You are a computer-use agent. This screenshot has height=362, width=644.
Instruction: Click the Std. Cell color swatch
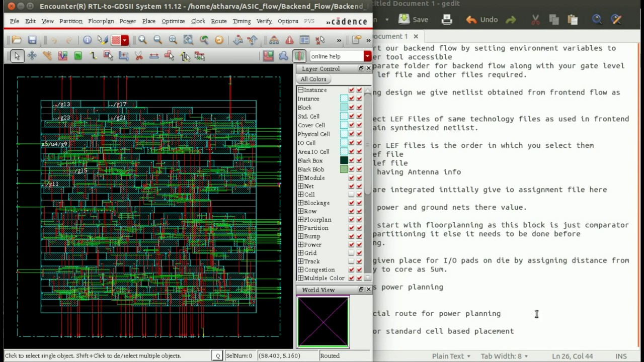click(x=344, y=116)
